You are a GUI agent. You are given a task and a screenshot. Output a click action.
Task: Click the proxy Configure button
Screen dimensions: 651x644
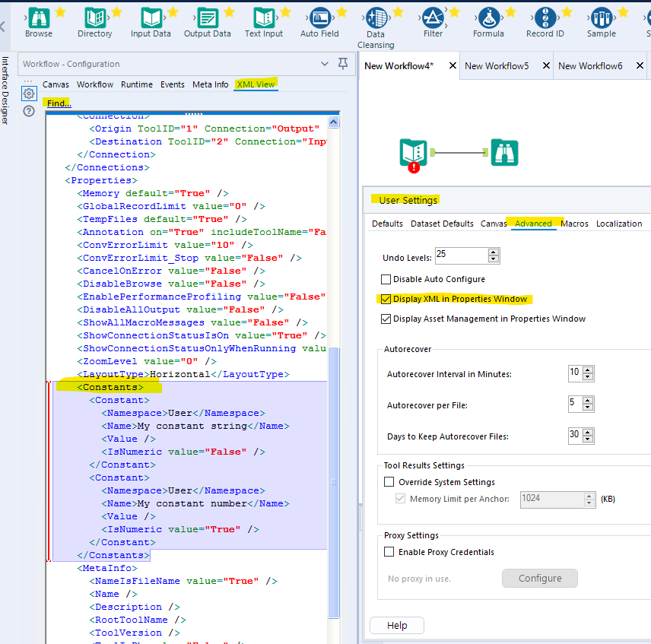click(540, 578)
